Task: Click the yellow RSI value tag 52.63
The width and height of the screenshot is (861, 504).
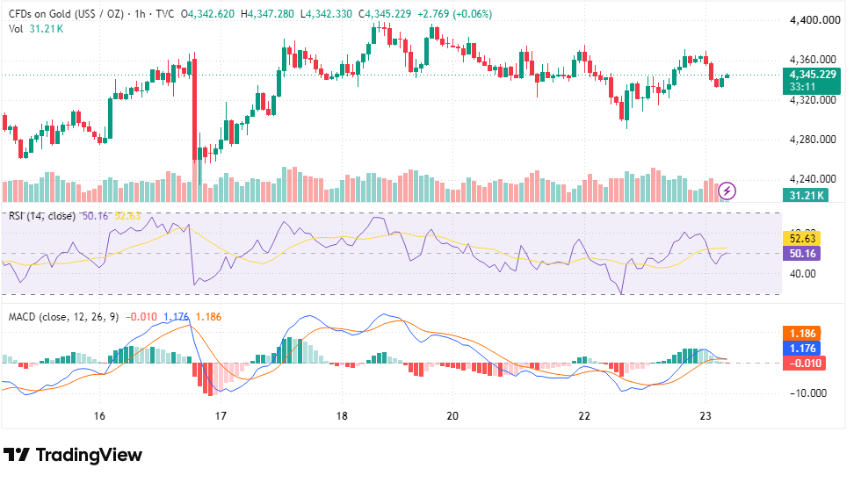Action: click(802, 238)
